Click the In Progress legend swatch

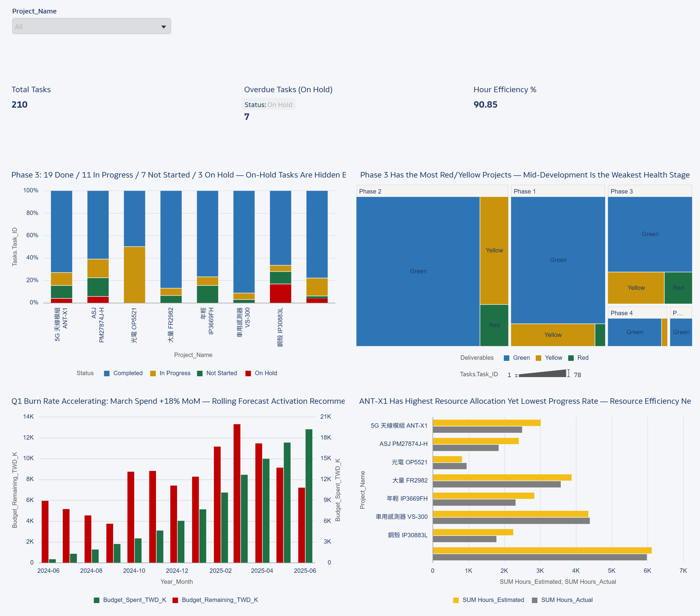click(153, 373)
